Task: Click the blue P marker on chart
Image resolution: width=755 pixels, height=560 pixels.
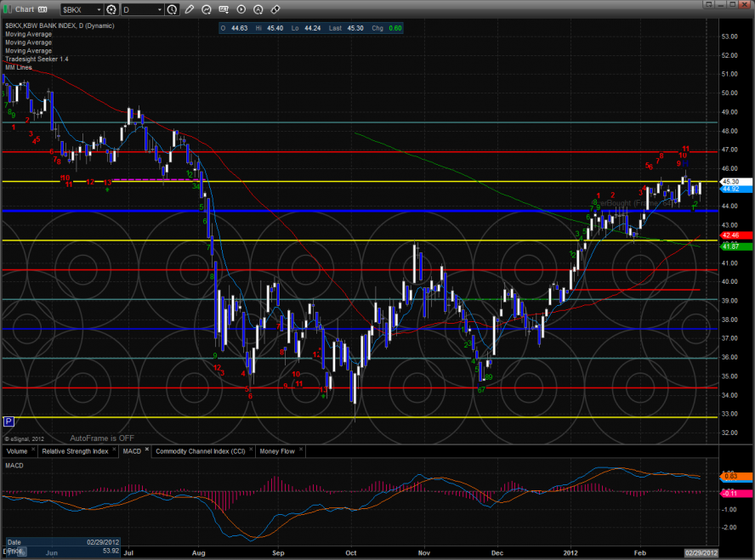Action: coord(9,421)
